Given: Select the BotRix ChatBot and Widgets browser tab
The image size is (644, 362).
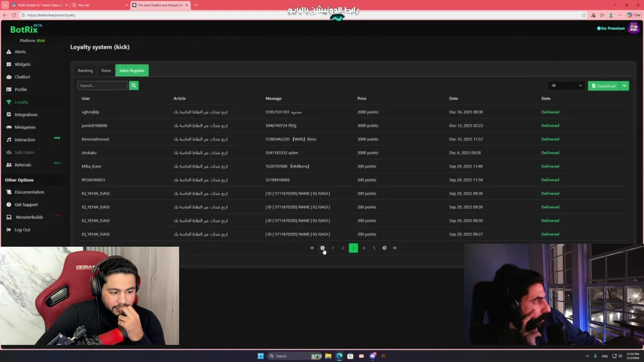Looking at the screenshot, I should coord(160,5).
